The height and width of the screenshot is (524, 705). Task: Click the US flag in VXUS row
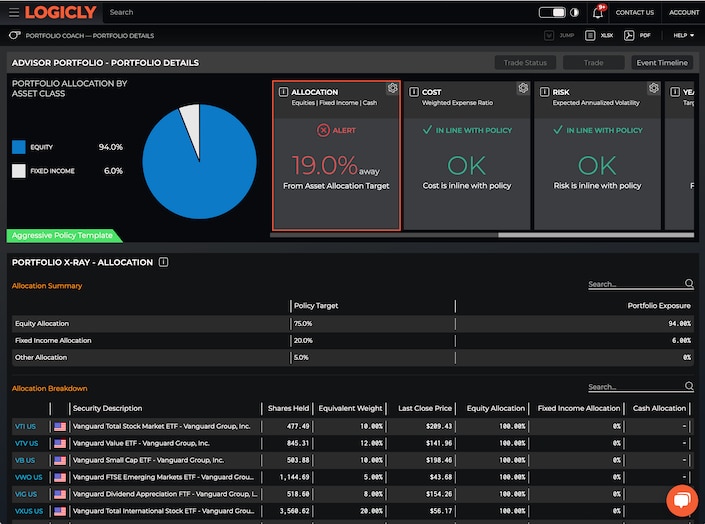[60, 511]
